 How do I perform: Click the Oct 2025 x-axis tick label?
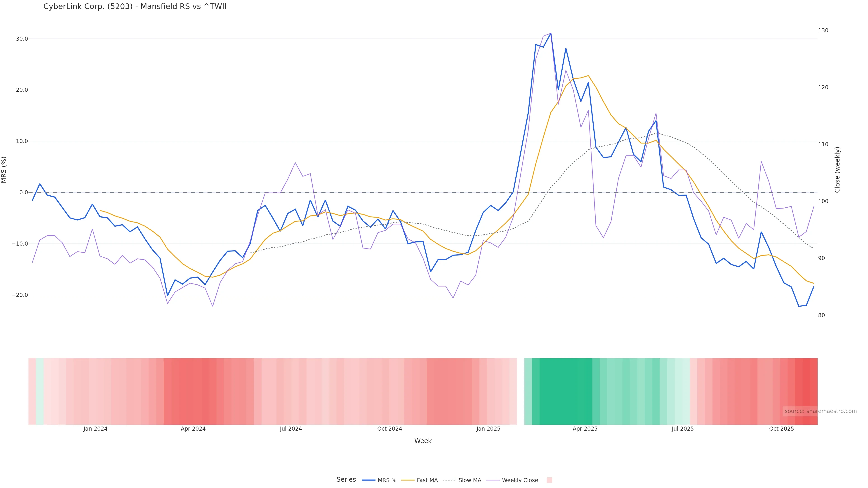point(781,429)
